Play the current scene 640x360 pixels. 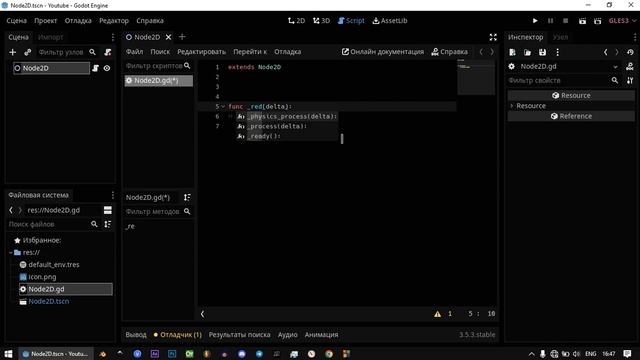[x=582, y=21]
